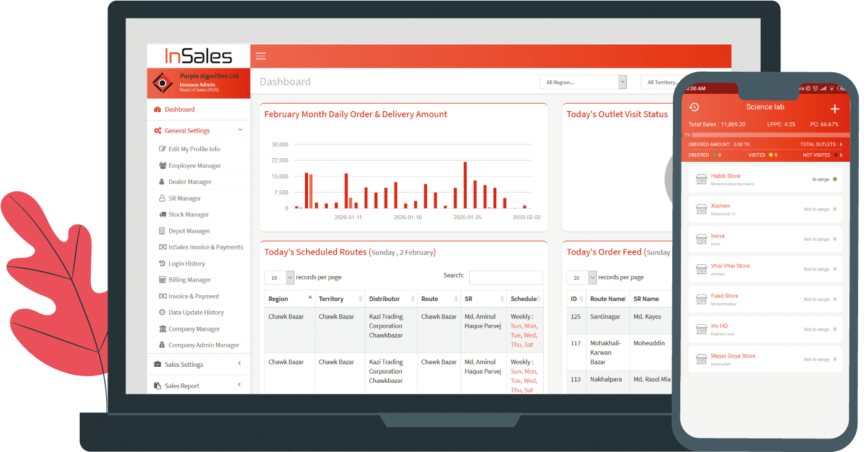Tap the Mayer Doya Store shop icon
This screenshot has width=868, height=452.
[x=701, y=359]
